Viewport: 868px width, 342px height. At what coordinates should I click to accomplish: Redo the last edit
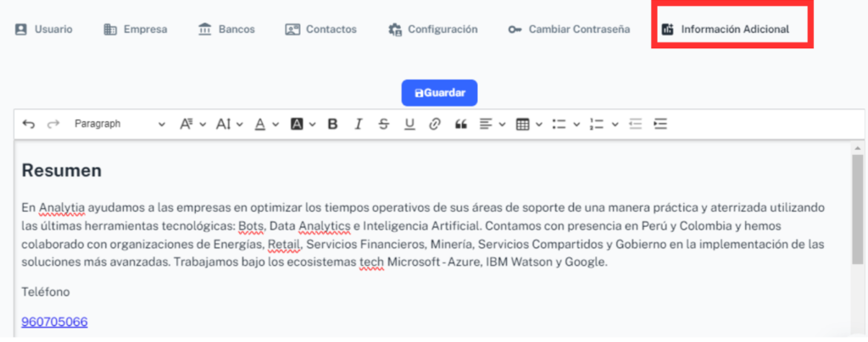pyautogui.click(x=53, y=124)
